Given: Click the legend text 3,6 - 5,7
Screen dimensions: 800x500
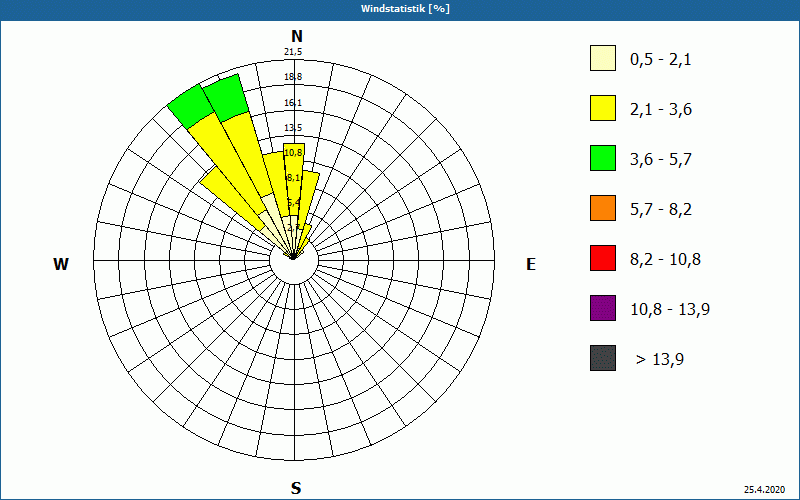Looking at the screenshot, I should coord(661,160).
